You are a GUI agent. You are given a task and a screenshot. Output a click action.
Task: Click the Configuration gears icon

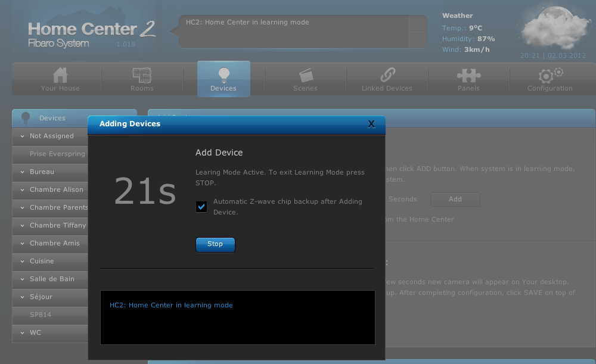tap(550, 75)
